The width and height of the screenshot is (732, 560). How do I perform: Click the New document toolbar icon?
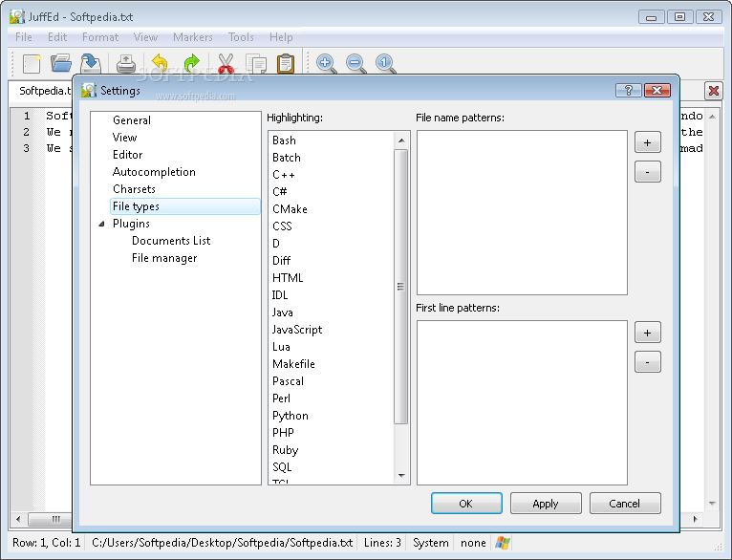(x=32, y=63)
